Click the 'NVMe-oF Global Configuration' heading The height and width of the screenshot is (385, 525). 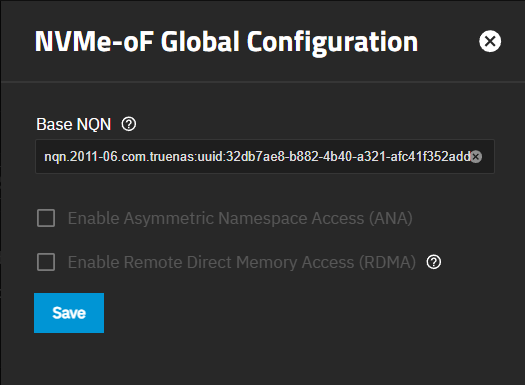coord(226,42)
